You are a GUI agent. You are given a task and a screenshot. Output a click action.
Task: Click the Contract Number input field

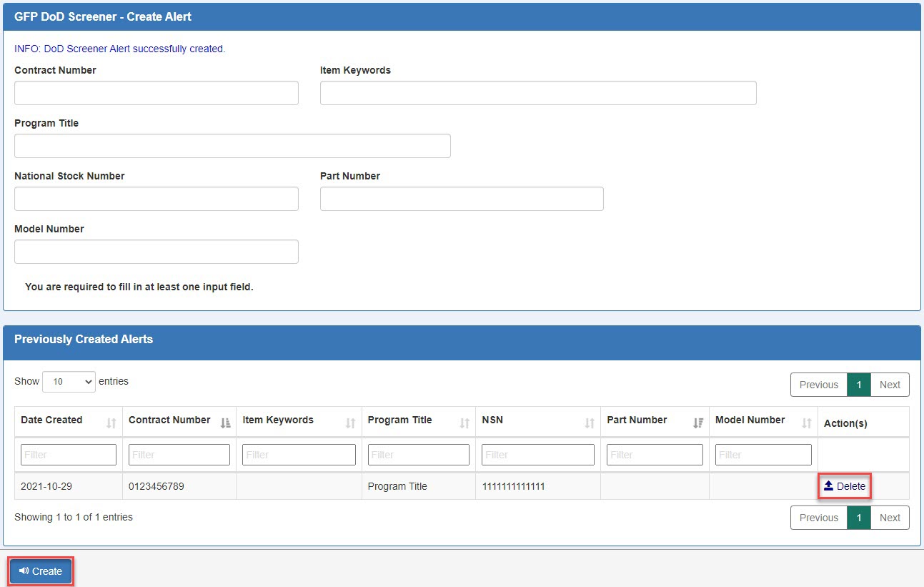156,92
